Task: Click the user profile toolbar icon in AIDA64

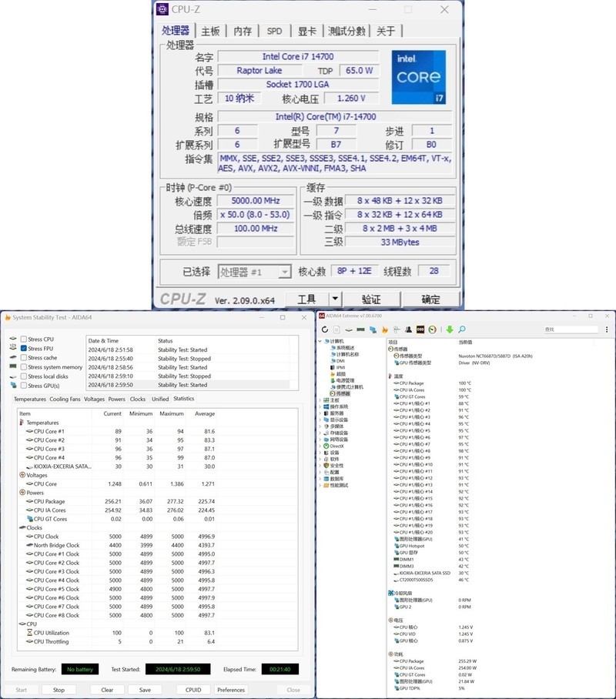Action: point(408,329)
